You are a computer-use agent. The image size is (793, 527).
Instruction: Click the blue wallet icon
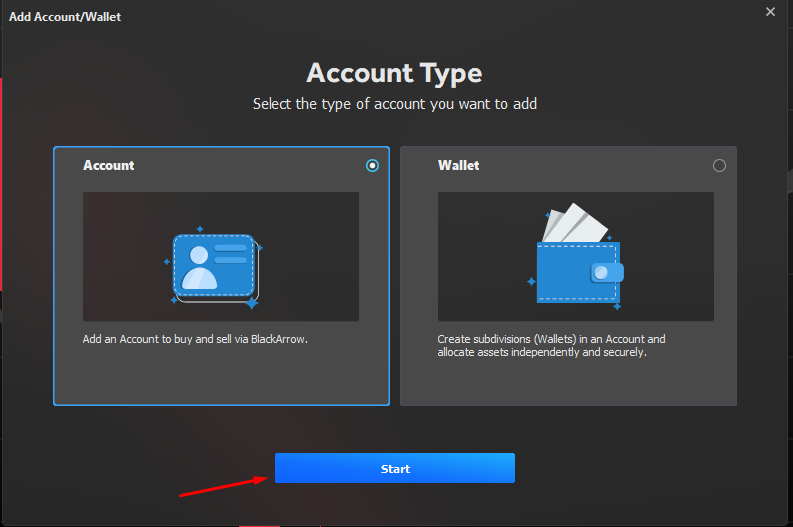[x=578, y=271]
